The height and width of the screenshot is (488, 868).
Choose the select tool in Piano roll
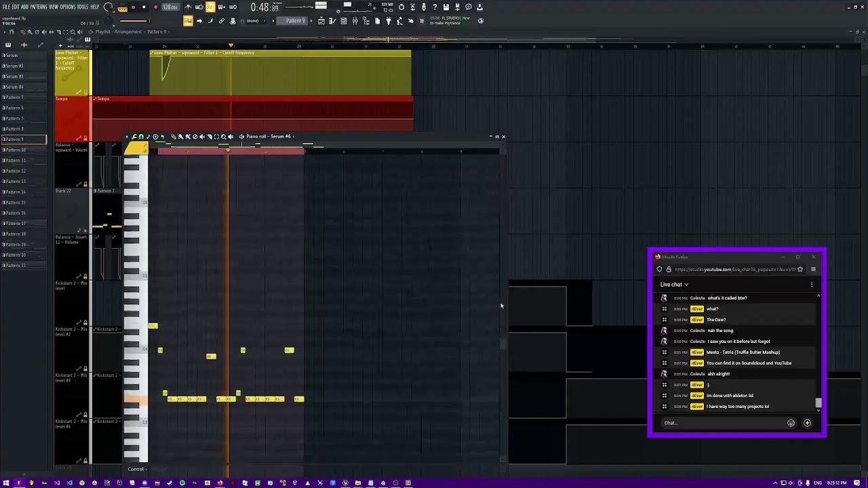tap(217, 137)
